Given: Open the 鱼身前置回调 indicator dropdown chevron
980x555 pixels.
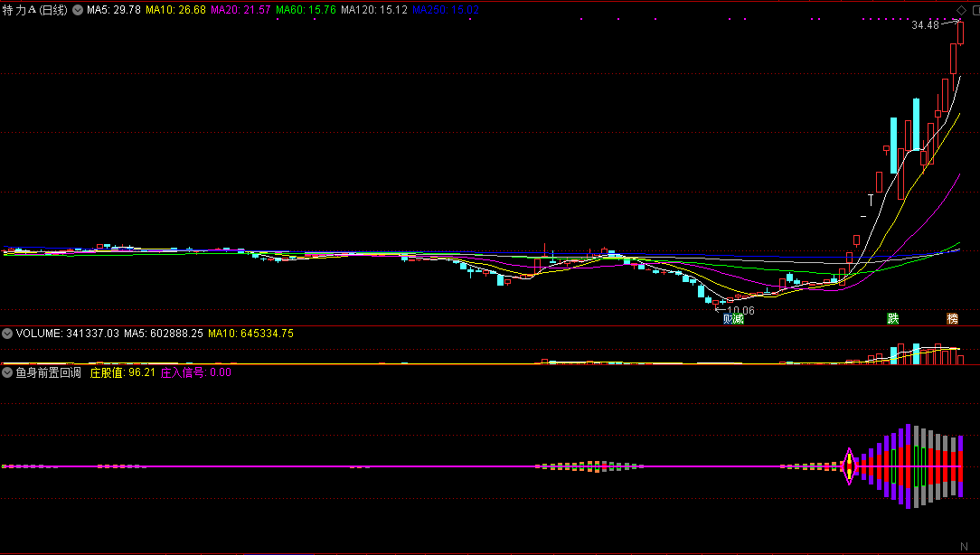Looking at the screenshot, I should click(7, 372).
